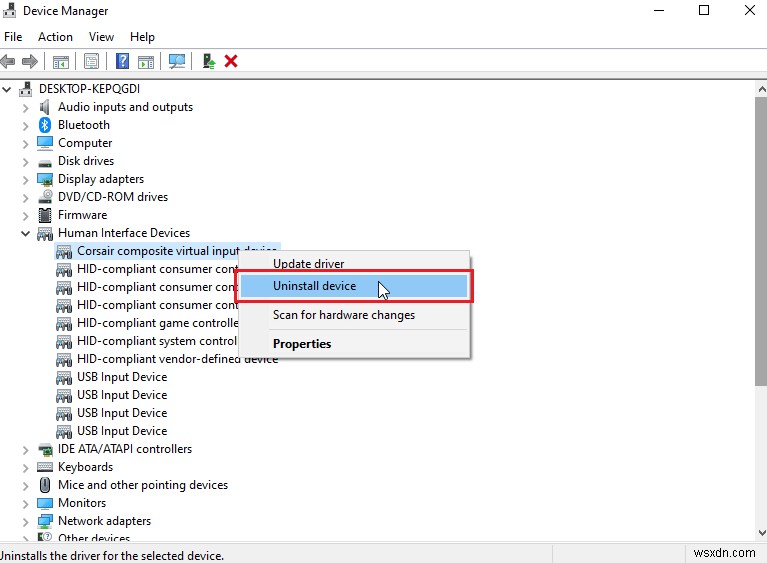Expand the IDE ATA/ATAPI controllers node chevron
This screenshot has height=563, width=767.
tap(25, 450)
